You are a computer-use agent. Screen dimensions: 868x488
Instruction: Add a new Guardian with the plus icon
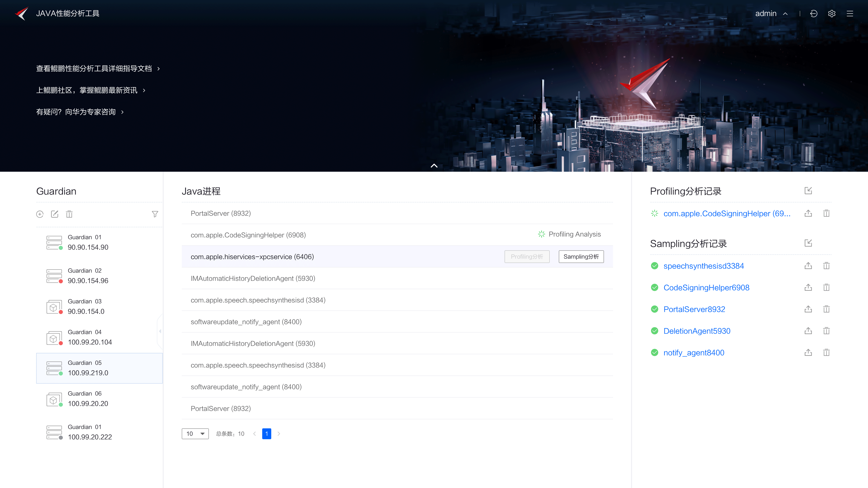pos(40,214)
